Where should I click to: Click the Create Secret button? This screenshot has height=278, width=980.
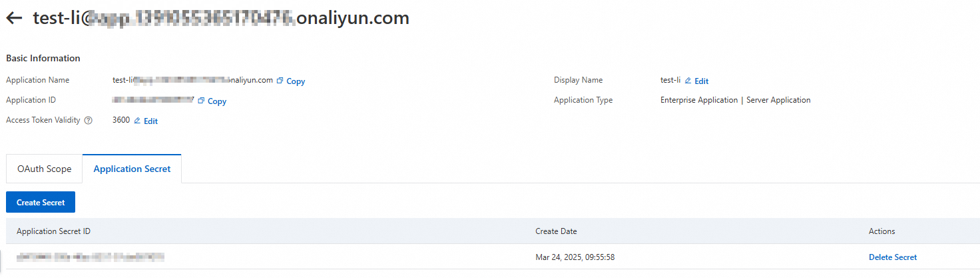click(x=41, y=202)
